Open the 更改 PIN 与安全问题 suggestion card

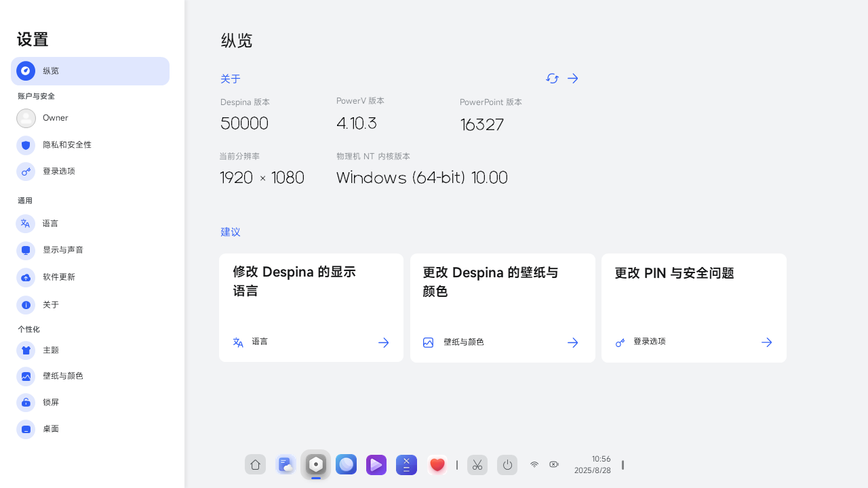point(694,308)
